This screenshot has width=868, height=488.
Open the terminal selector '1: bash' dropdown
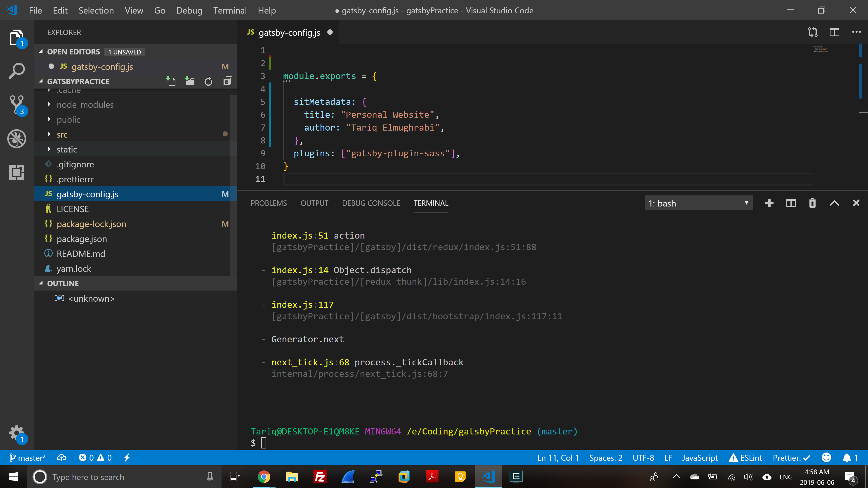[698, 203]
